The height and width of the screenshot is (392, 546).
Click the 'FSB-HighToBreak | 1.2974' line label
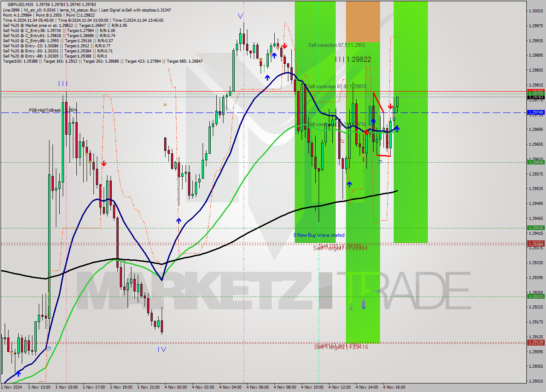[x=53, y=110]
